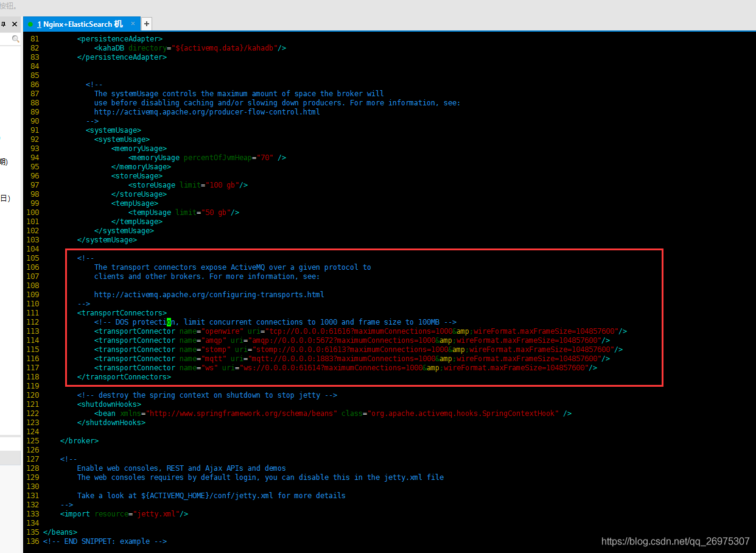
Task: Click 'The transport connectors expose ActiveMQ' comment line
Action: pyautogui.click(x=233, y=267)
